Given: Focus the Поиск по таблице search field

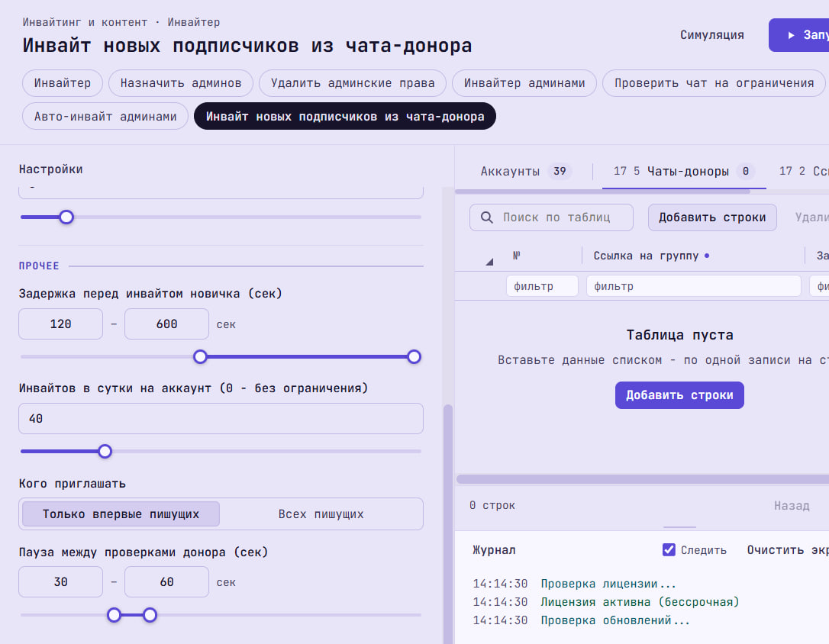Looking at the screenshot, I should point(551,217).
